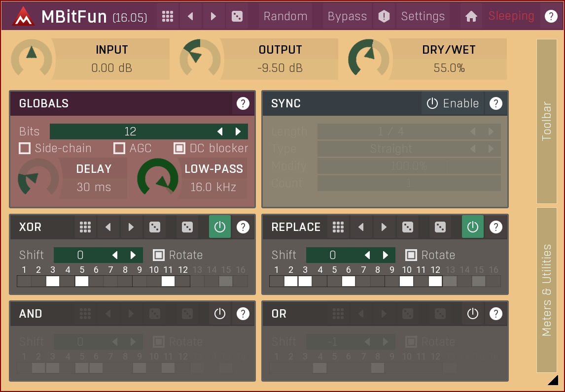Image resolution: width=565 pixels, height=392 pixels.
Task: Load the next XOR preset
Action: (x=131, y=227)
